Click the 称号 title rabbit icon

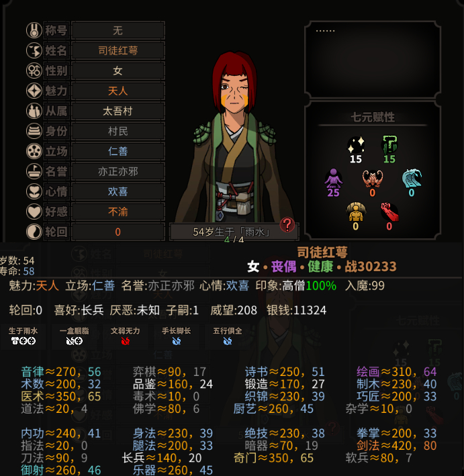34,30
